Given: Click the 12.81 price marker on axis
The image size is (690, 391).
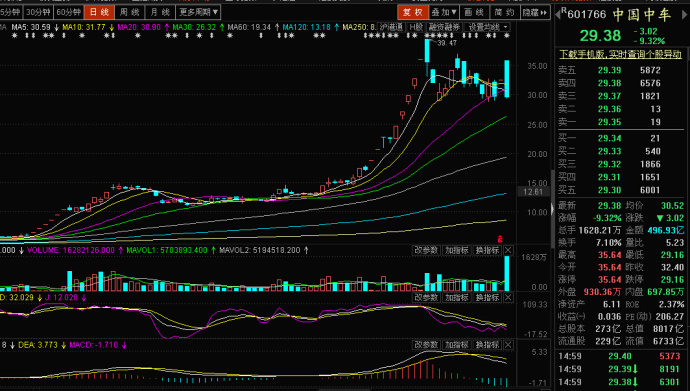Looking at the screenshot, I should pyautogui.click(x=533, y=192).
